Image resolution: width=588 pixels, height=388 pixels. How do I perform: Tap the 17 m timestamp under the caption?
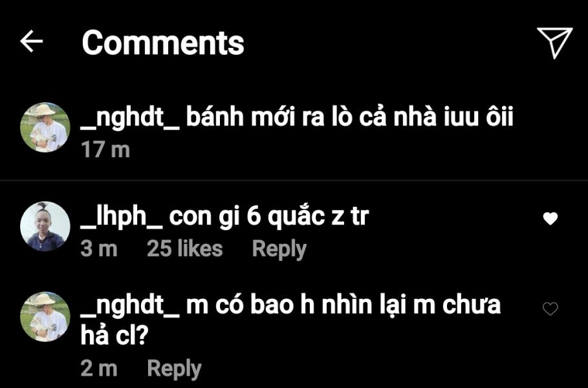coord(105,149)
